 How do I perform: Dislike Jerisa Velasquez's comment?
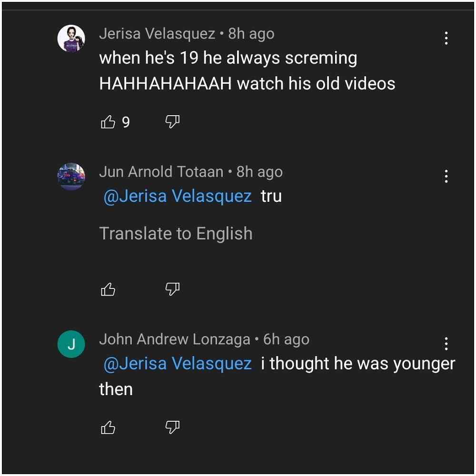tap(172, 122)
